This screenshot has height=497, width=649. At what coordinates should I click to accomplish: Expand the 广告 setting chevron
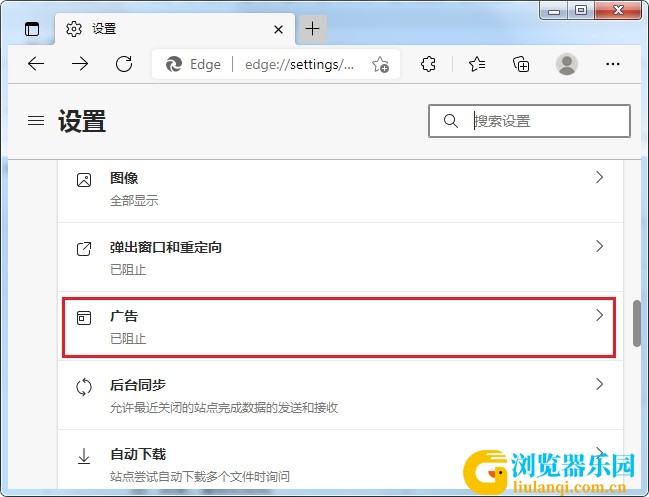599,315
